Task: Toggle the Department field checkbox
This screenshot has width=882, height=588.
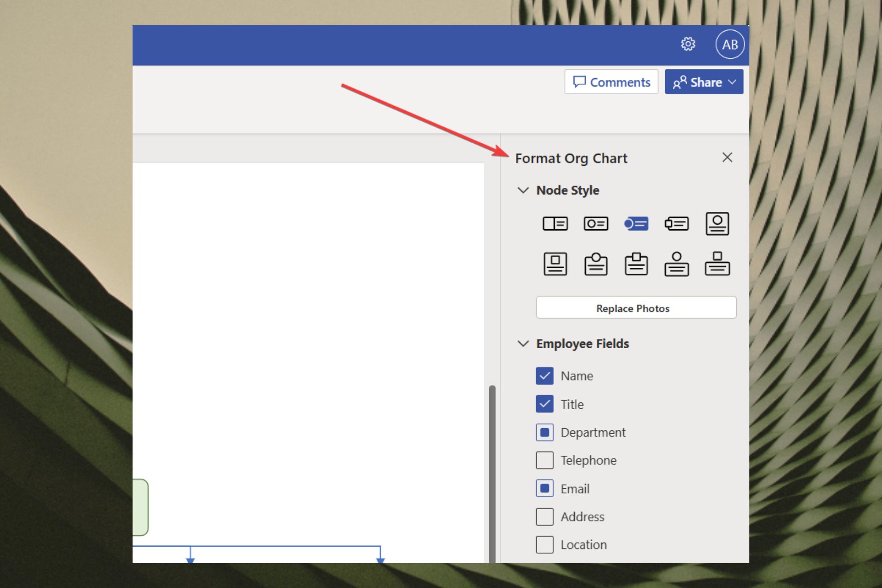Action: point(544,432)
